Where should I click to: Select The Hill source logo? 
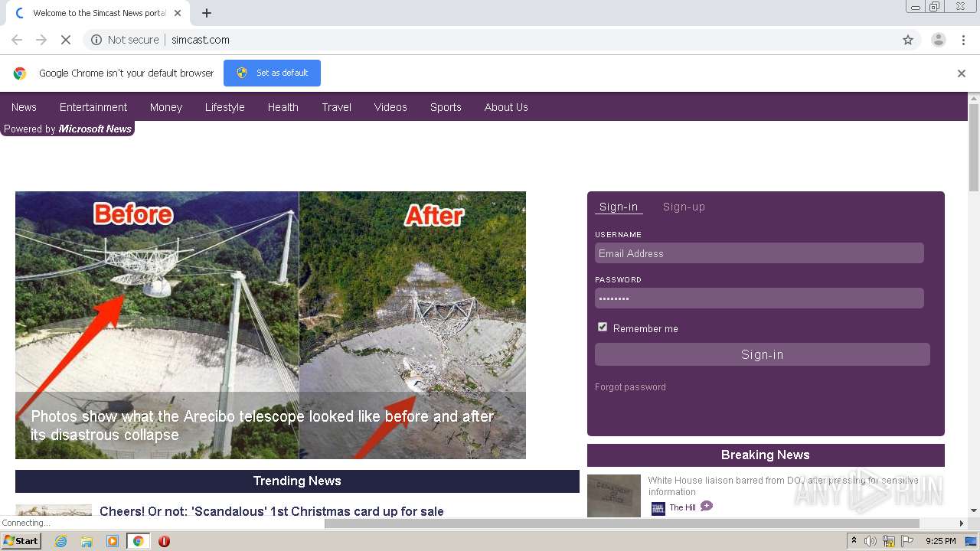[658, 508]
